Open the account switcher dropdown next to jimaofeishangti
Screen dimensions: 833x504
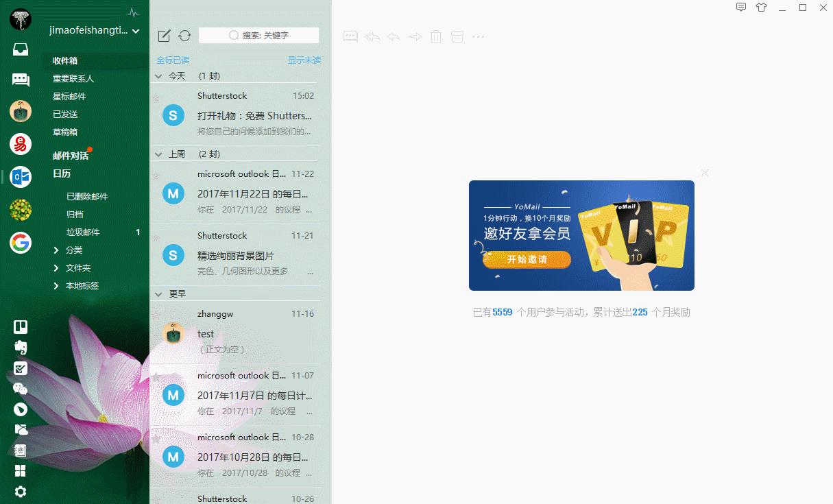[x=135, y=31]
